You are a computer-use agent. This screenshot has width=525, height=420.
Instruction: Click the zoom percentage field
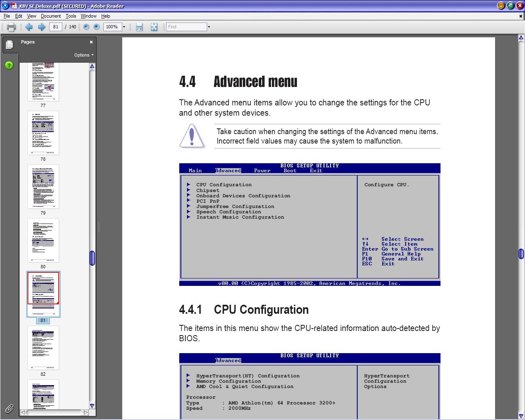(x=112, y=27)
